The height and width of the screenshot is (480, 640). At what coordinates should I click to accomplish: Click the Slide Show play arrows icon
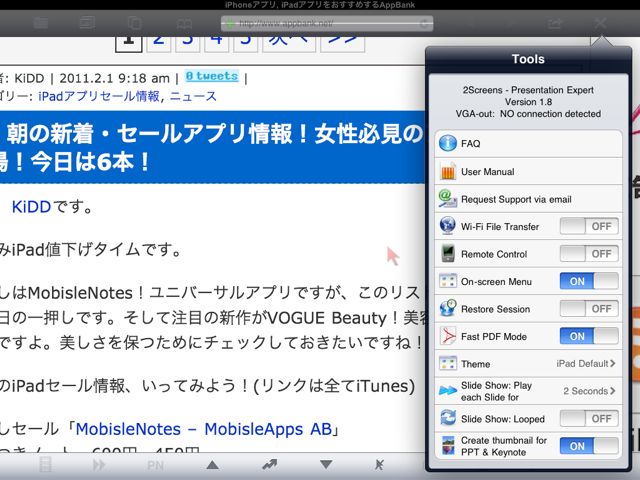pyautogui.click(x=448, y=391)
